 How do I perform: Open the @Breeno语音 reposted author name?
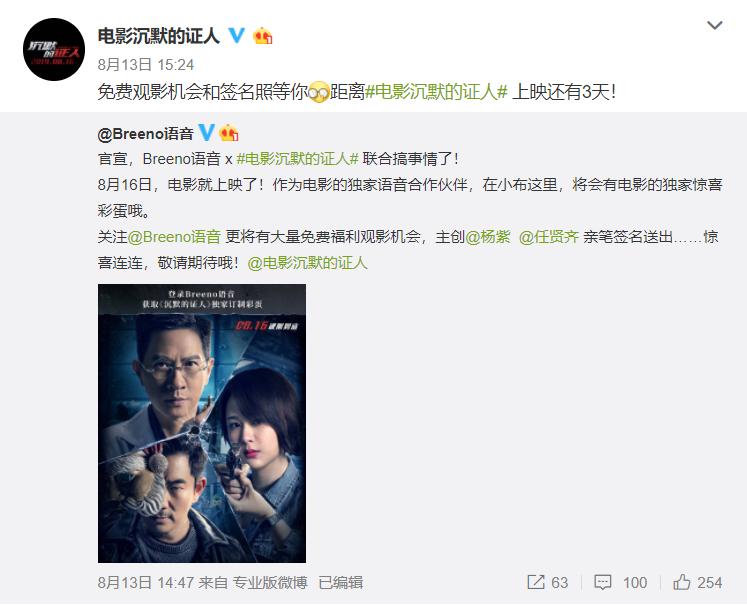tap(145, 133)
